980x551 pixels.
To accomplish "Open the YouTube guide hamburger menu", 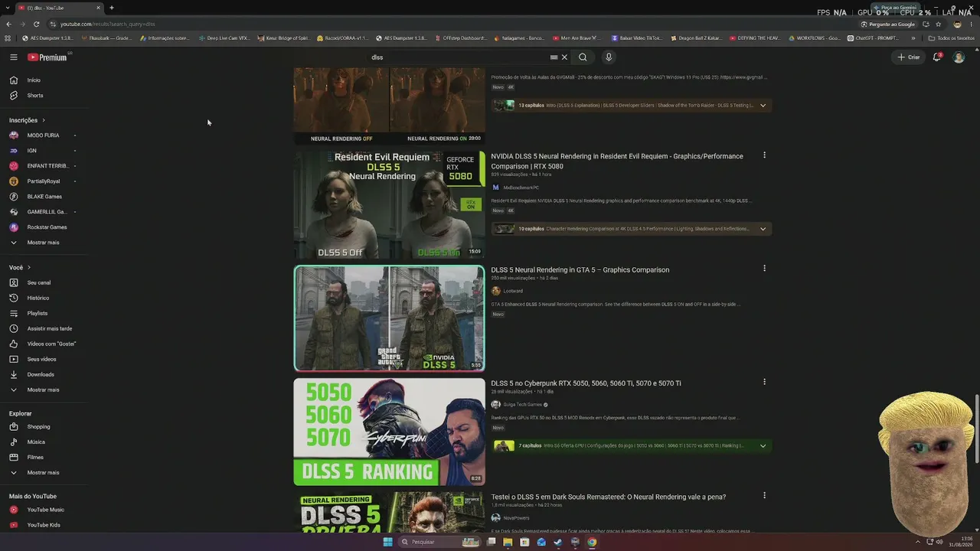I will [x=13, y=57].
